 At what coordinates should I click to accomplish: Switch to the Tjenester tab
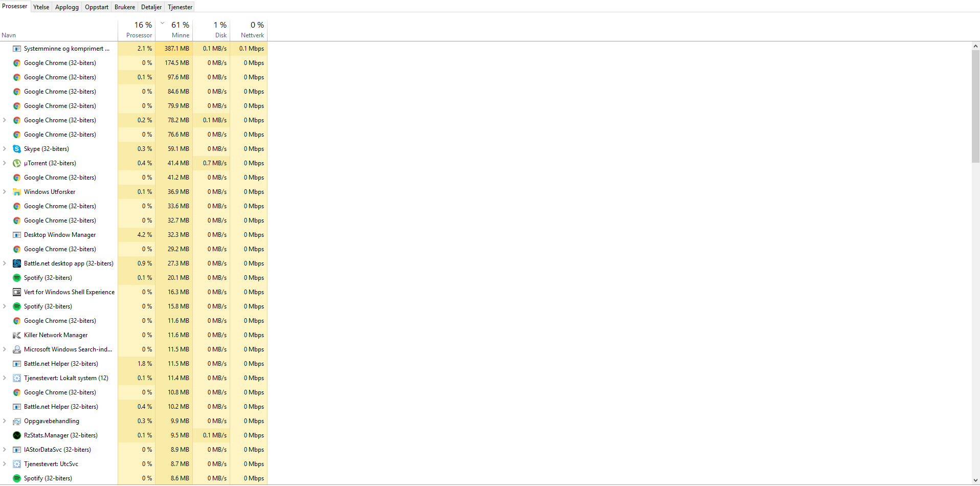[x=180, y=7]
